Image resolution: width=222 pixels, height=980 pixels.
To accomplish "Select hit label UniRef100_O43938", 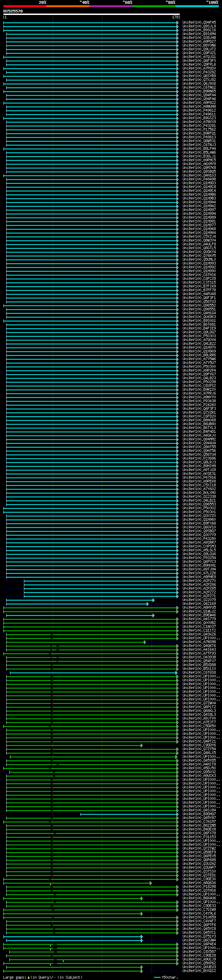I will click(199, 657).
